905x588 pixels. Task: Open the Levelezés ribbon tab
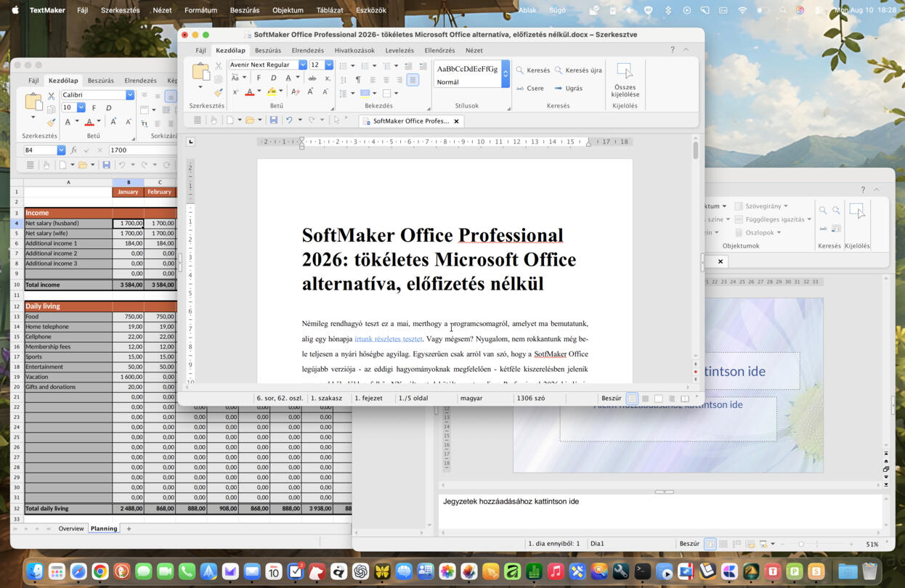399,50
